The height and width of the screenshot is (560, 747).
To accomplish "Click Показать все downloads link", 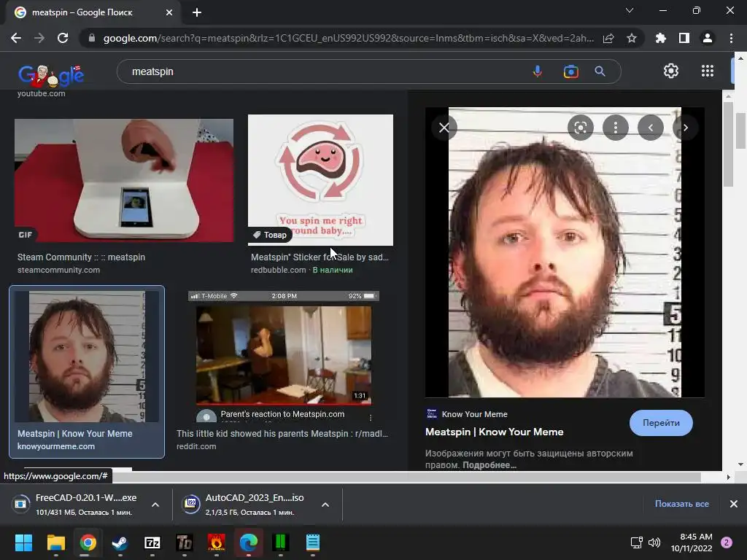I will click(682, 504).
